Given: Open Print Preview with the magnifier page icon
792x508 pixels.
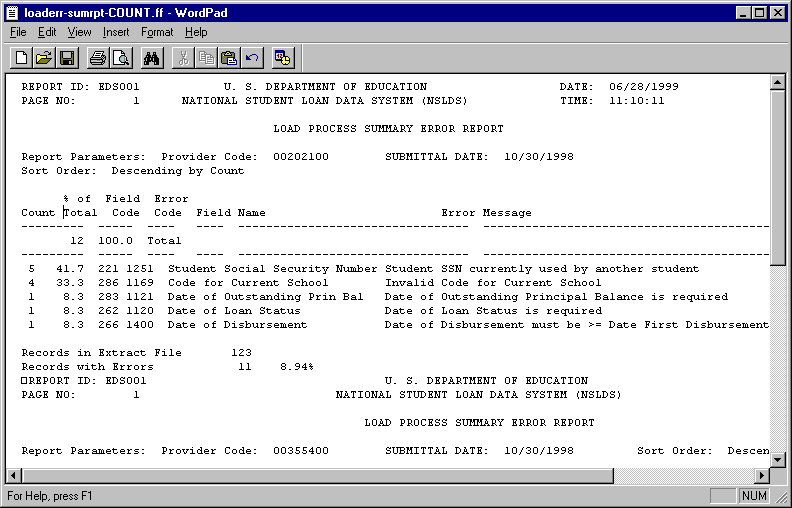Looking at the screenshot, I should tap(121, 58).
